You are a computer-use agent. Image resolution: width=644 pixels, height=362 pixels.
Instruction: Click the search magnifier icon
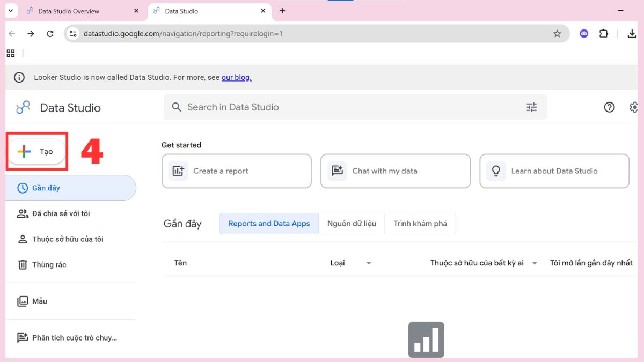pyautogui.click(x=177, y=107)
